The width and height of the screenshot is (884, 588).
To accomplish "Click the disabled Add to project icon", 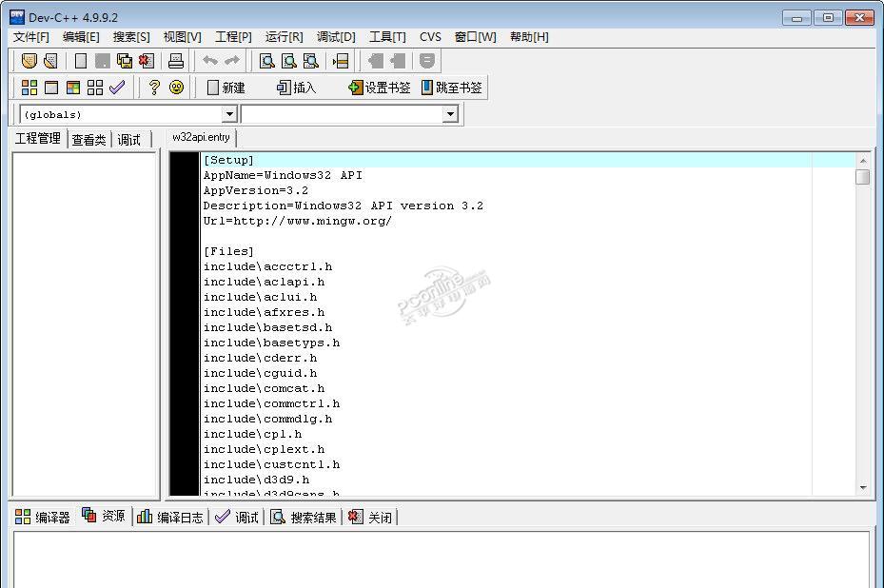I will (x=376, y=61).
